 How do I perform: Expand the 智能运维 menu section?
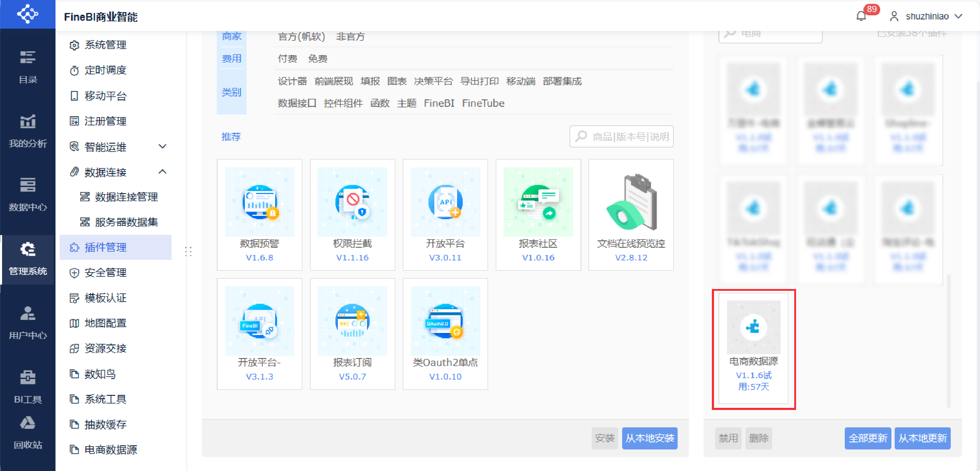coord(162,147)
